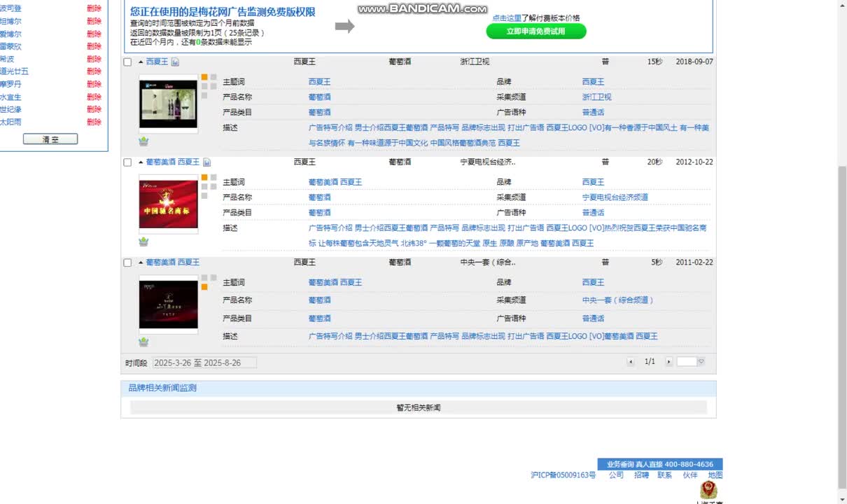
Task: Open the 西夏王 2018-09-07 record title link
Action: point(157,62)
